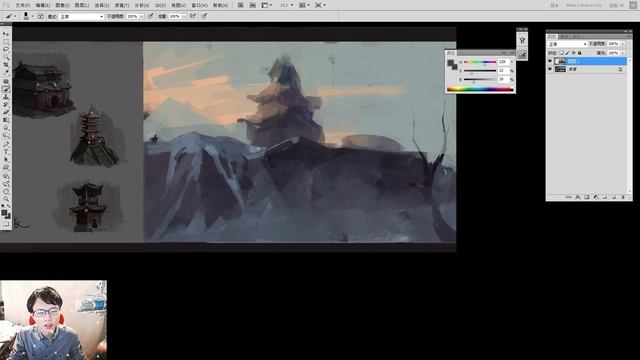Viewport: 640px width, 360px height.
Task: Toggle the Brush panel button
Action: (x=41, y=16)
